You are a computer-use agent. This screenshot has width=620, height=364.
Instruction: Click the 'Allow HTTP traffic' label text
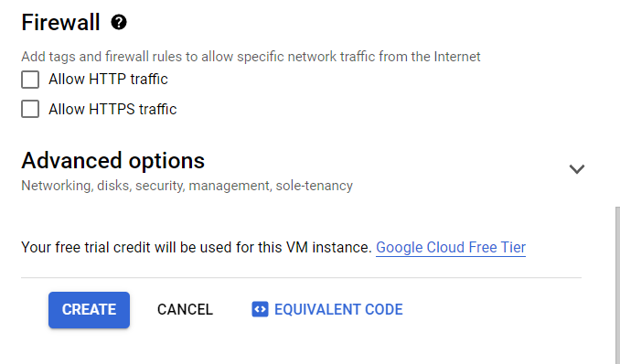coord(108,80)
